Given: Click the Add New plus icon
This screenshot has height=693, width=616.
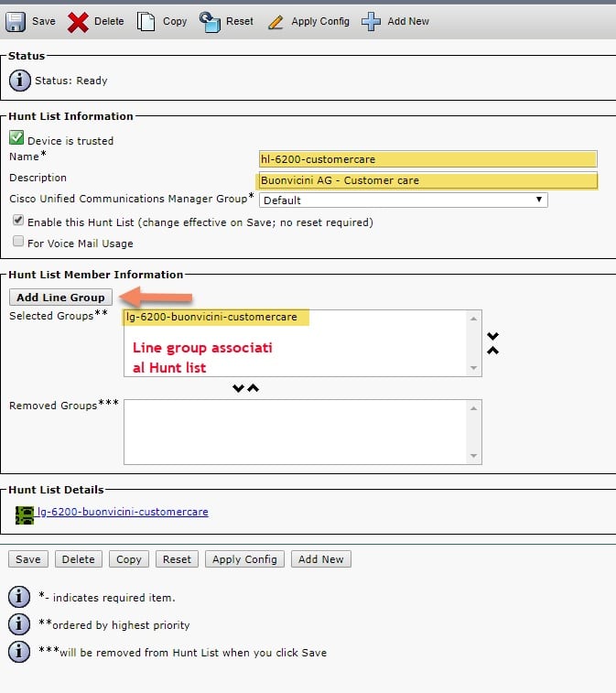Looking at the screenshot, I should pos(371,22).
